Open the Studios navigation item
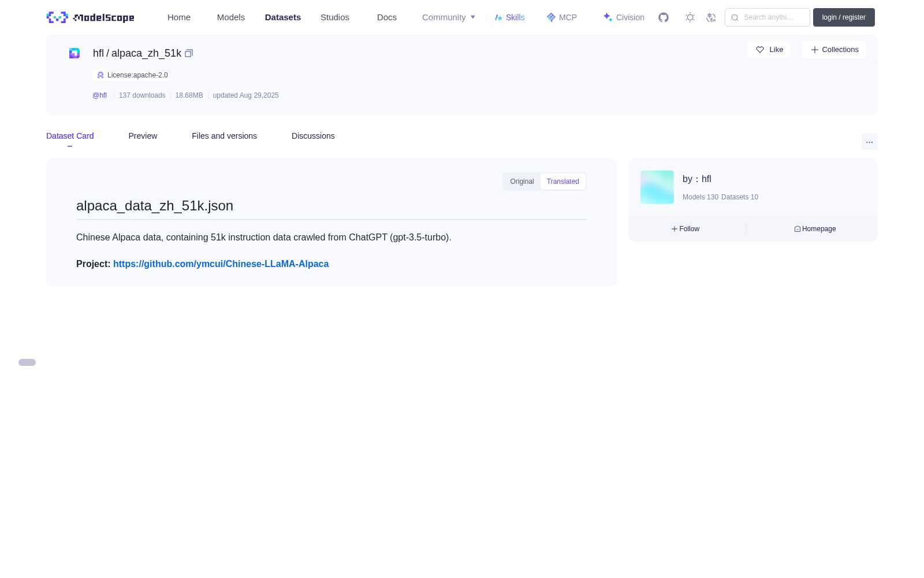924x578 pixels. pyautogui.click(x=335, y=17)
